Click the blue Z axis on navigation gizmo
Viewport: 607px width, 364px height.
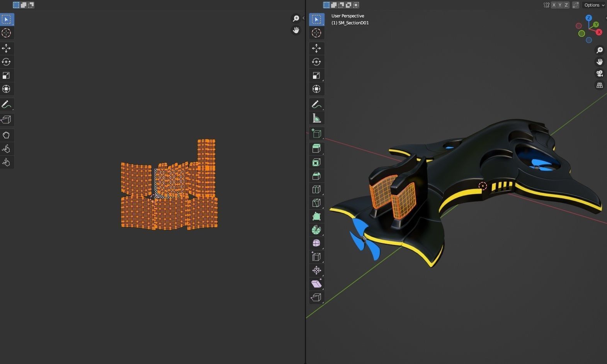588,18
